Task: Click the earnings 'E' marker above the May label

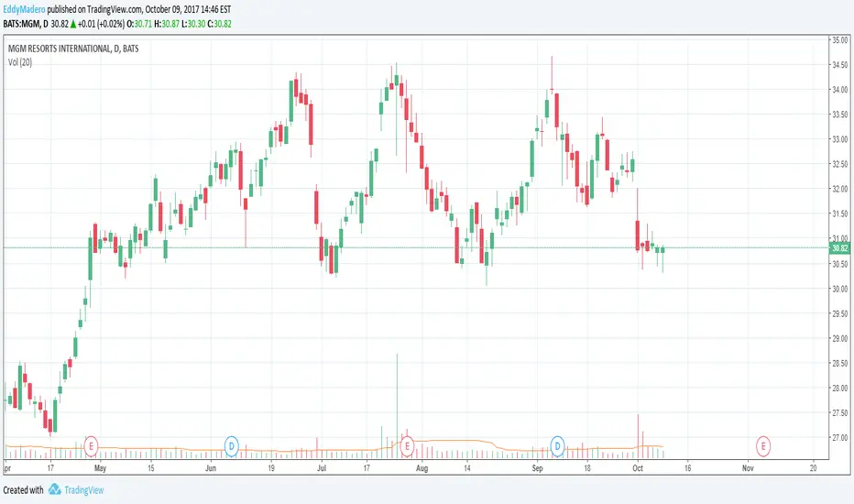Action: [91, 446]
